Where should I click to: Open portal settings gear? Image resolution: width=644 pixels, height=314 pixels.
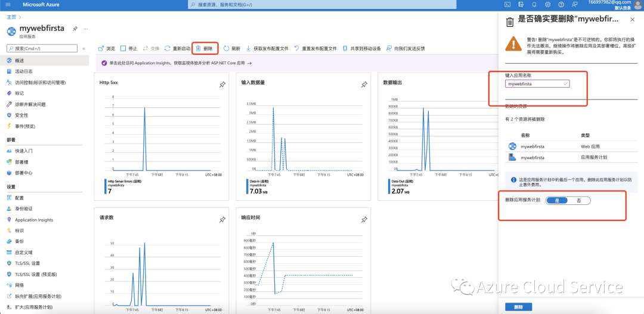coord(547,5)
